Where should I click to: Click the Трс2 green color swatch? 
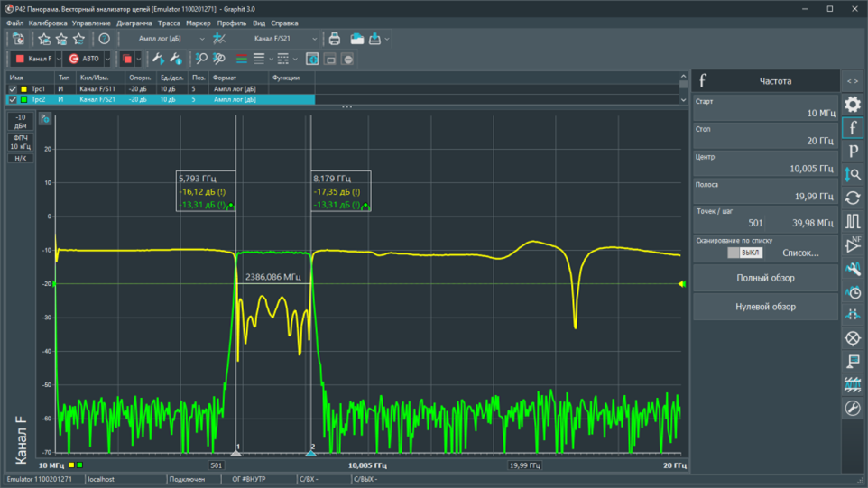pyautogui.click(x=23, y=99)
